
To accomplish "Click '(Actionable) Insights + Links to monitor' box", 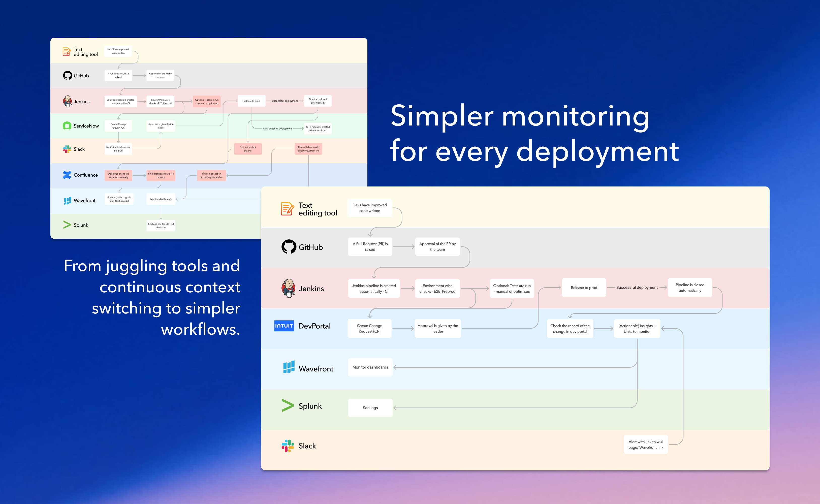I will pos(637,329).
